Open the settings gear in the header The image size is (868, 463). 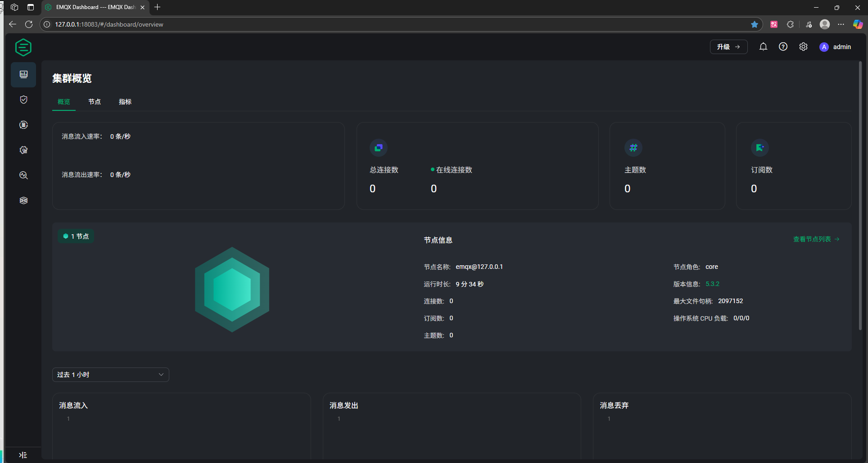coord(803,47)
